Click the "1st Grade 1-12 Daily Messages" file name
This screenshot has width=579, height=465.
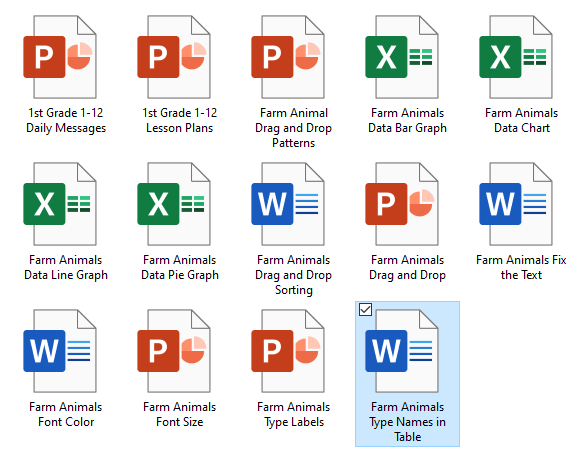[x=66, y=120]
